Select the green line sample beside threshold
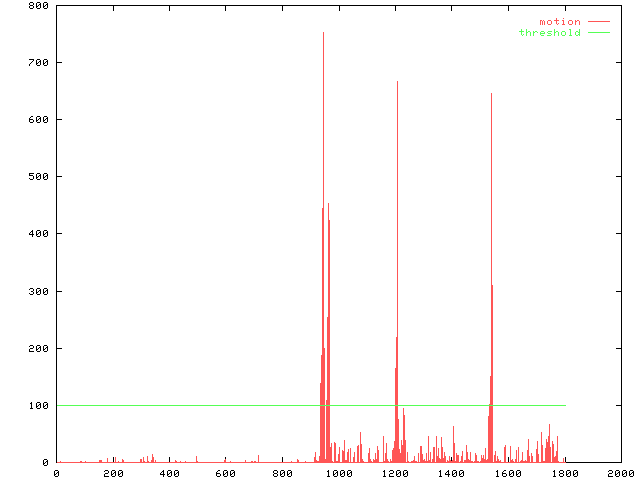 (598, 33)
